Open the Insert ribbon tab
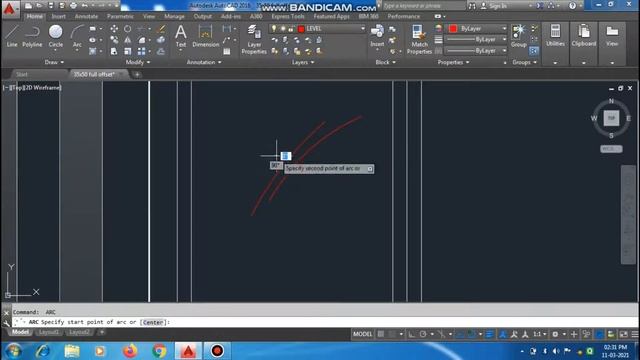 point(58,16)
